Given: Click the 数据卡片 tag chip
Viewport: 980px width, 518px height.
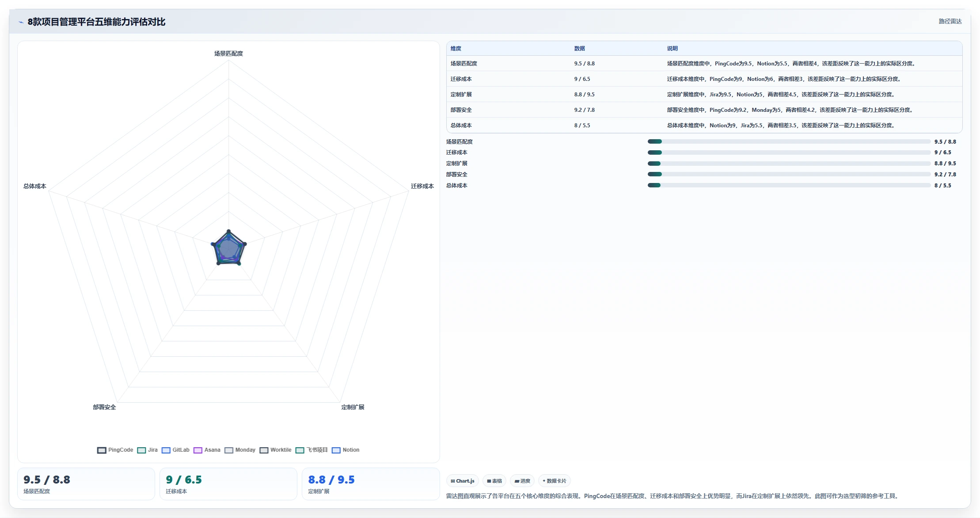Looking at the screenshot, I should coord(555,481).
